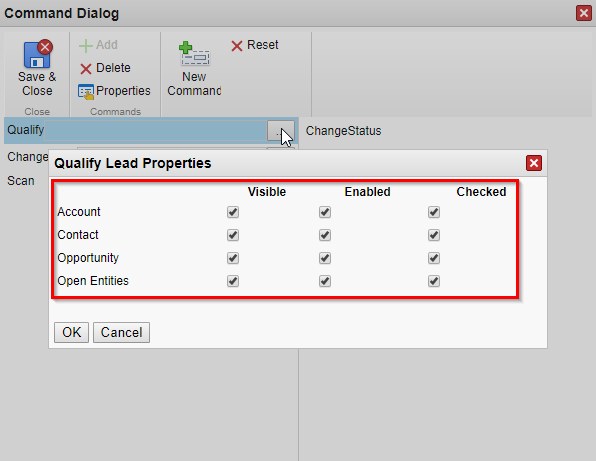Click the OK button

coord(71,333)
